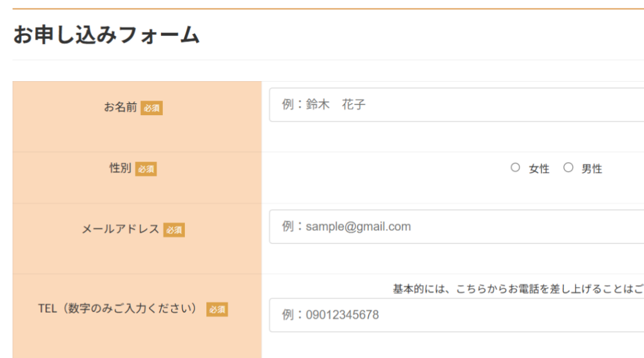Click the 必須 badge beside the TEL label

coord(217,310)
